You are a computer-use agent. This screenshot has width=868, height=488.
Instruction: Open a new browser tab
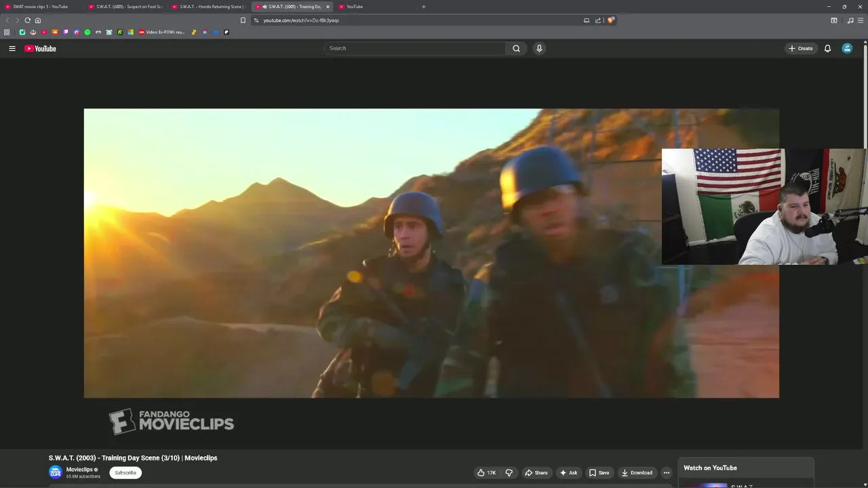pyautogui.click(x=424, y=7)
